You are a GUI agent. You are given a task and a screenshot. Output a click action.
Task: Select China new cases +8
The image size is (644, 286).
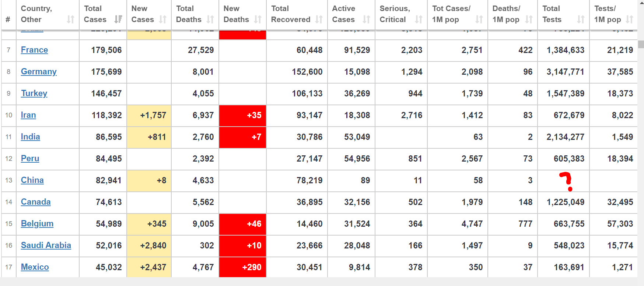tap(161, 180)
